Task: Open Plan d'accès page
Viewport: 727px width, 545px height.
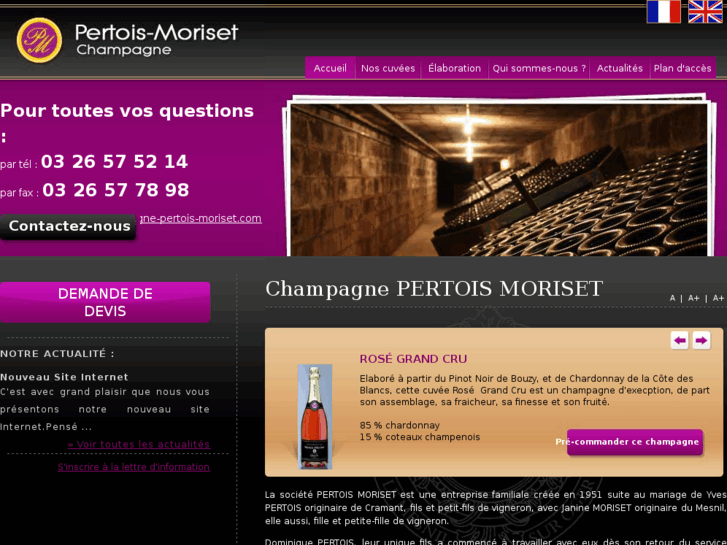Action: coord(682,68)
